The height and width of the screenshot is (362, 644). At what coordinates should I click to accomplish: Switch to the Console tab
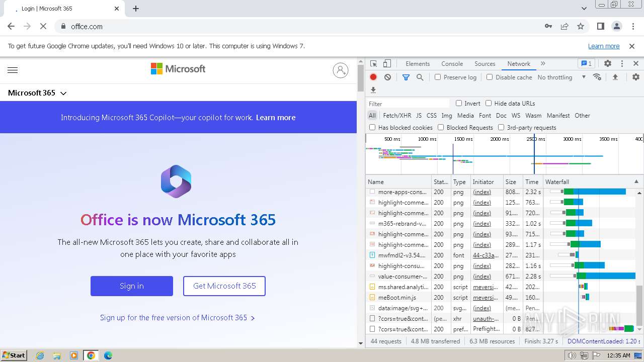pos(452,64)
